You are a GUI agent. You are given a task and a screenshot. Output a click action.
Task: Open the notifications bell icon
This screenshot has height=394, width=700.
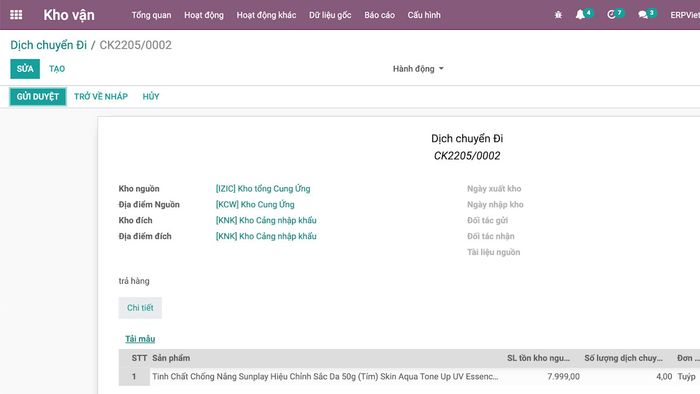click(x=580, y=15)
